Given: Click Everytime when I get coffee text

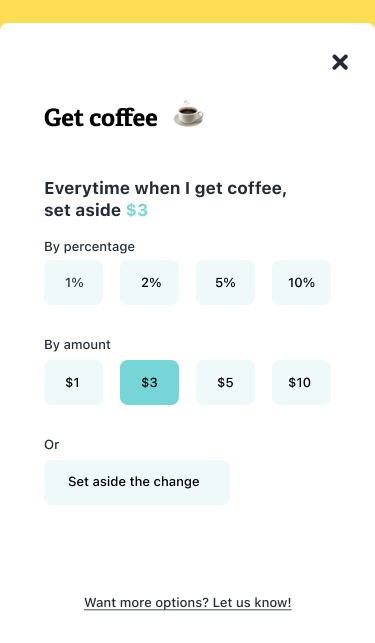Looking at the screenshot, I should tap(165, 189).
